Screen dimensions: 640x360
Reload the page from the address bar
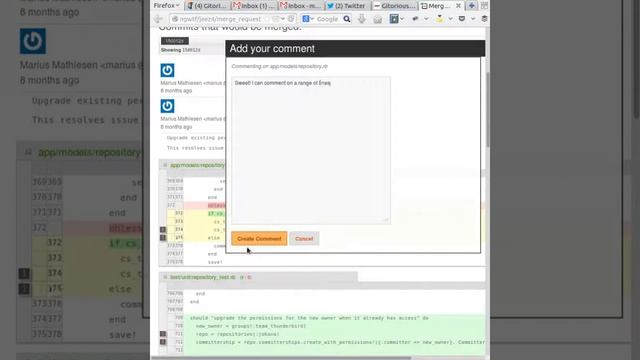click(291, 19)
